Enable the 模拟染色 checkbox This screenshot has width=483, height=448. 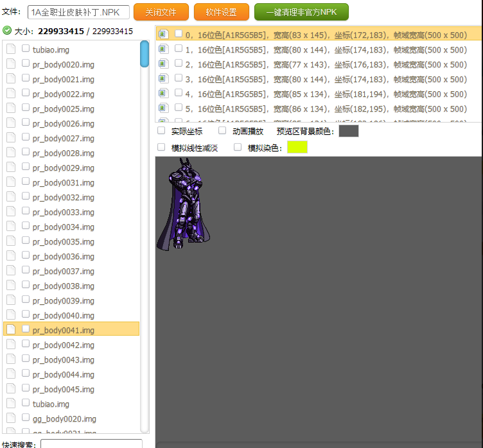238,148
